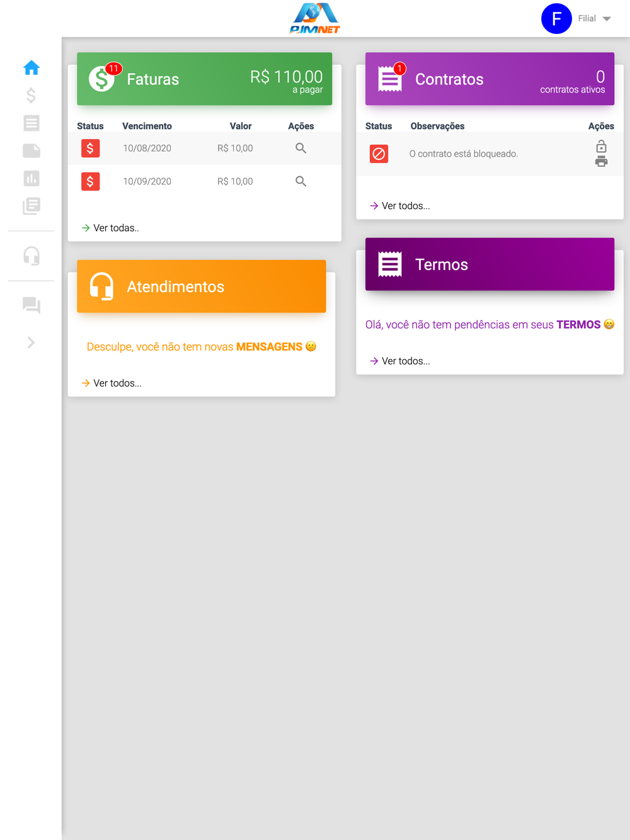View details of invoice due 10/09/2020
Screen dimensions: 630x840
click(301, 181)
